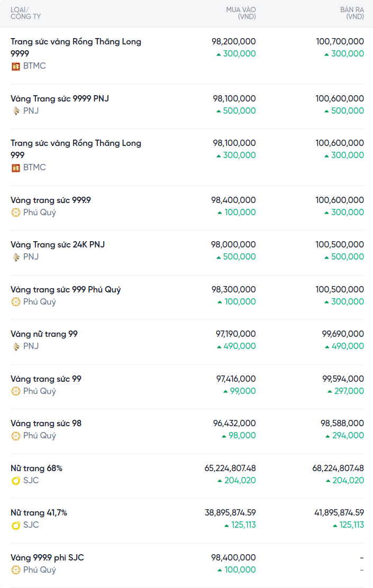
Task: Open Vàng Trang sức 9999 PNJ entry
Action: click(60, 98)
